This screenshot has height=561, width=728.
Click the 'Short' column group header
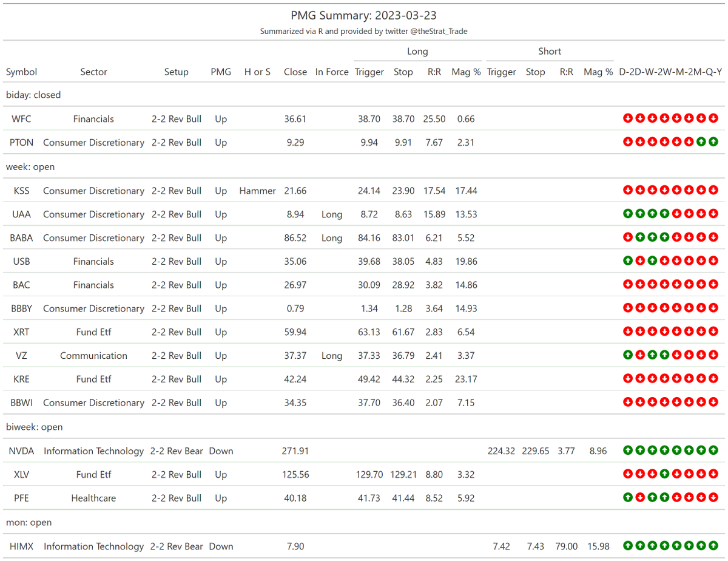550,52
